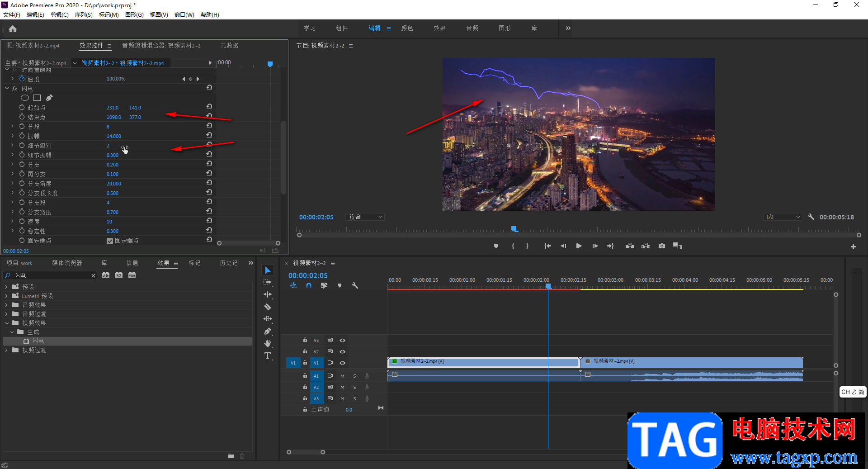Image resolution: width=868 pixels, height=469 pixels.
Task: Reset the 起始点 parameter
Action: pos(209,107)
